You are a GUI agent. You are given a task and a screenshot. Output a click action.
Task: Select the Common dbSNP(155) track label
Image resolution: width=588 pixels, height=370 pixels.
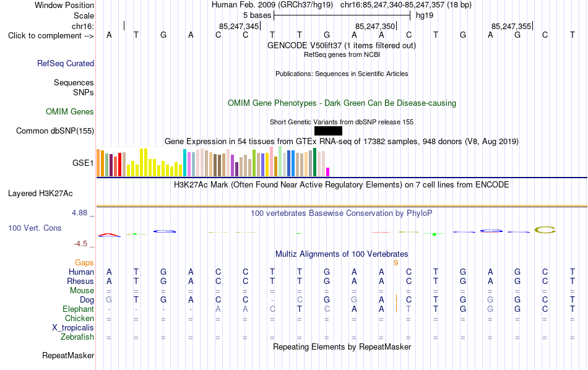(55, 131)
